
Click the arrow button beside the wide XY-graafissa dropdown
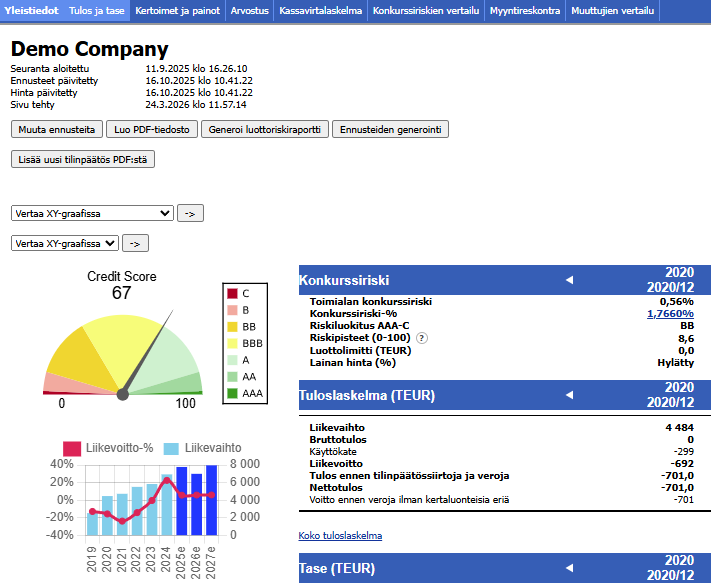pos(190,213)
